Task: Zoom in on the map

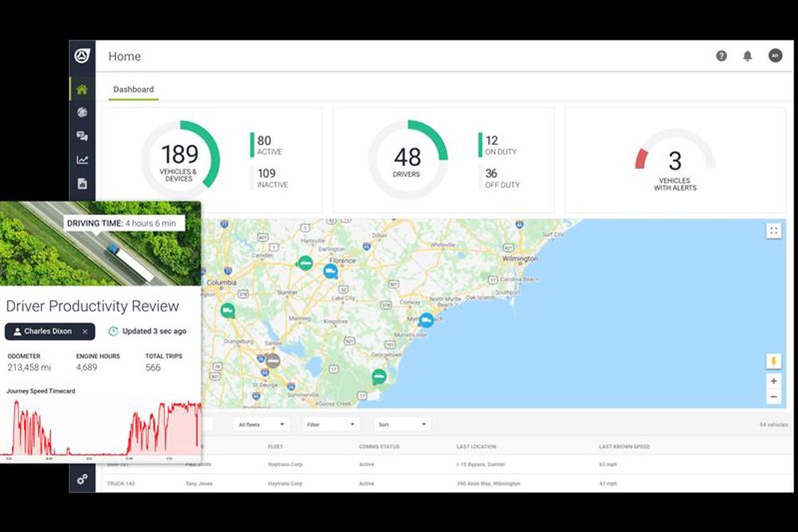Action: click(x=773, y=381)
